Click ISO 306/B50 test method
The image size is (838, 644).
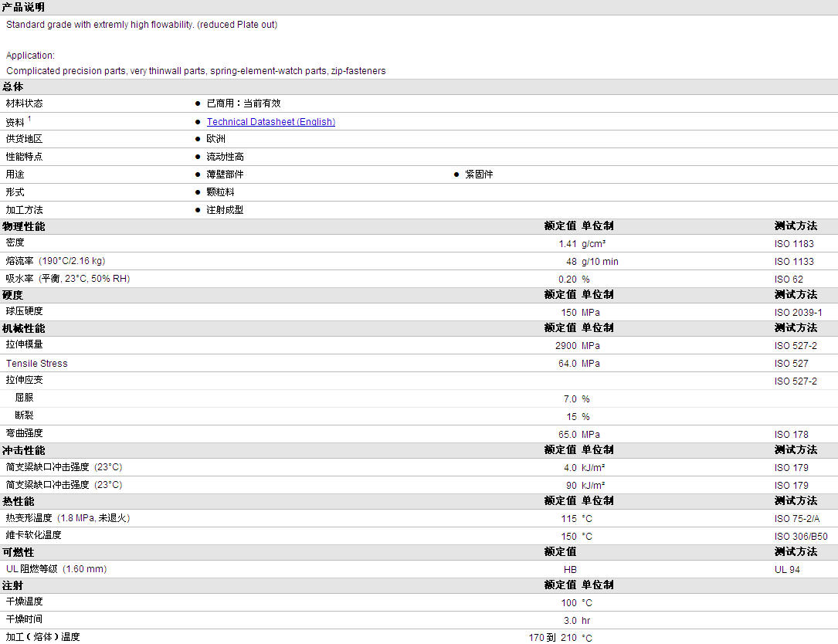(801, 536)
